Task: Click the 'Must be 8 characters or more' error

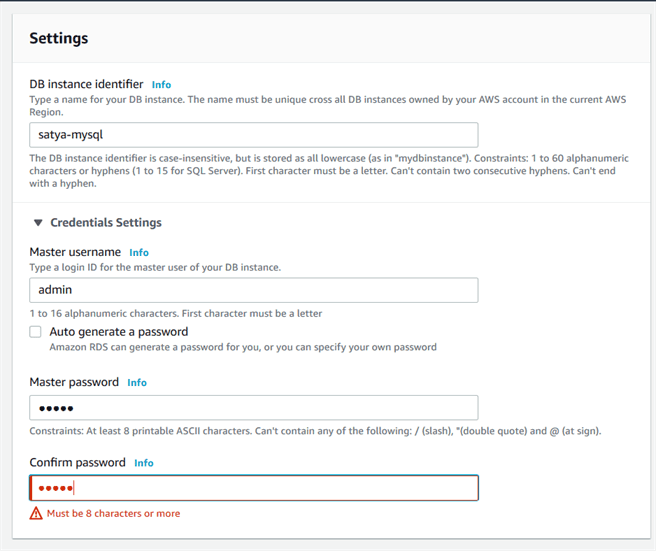Action: click(x=113, y=513)
